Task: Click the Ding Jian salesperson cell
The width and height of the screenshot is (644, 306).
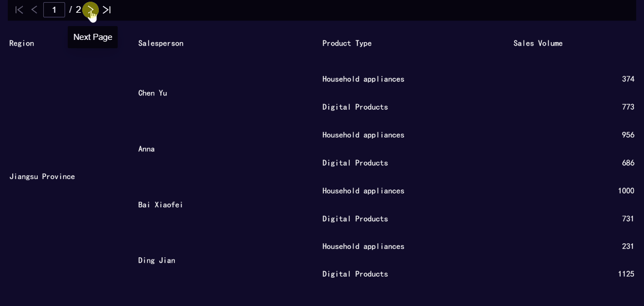Action: (157, 261)
